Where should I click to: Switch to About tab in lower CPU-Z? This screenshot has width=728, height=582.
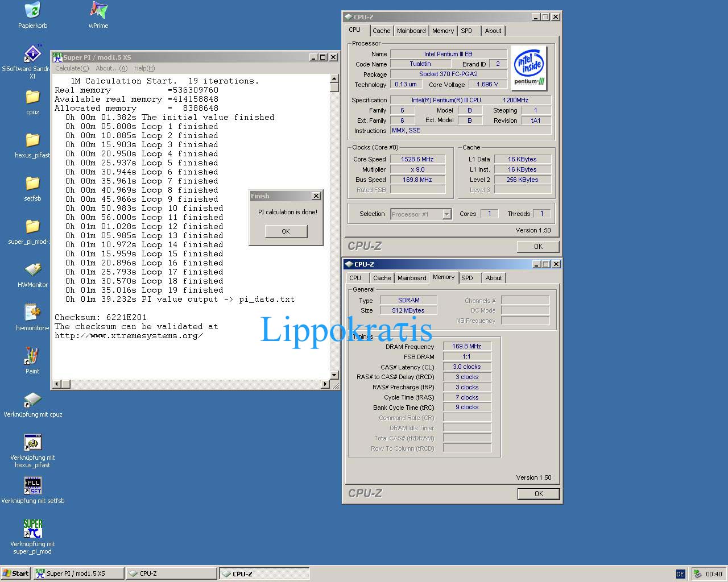(x=494, y=278)
